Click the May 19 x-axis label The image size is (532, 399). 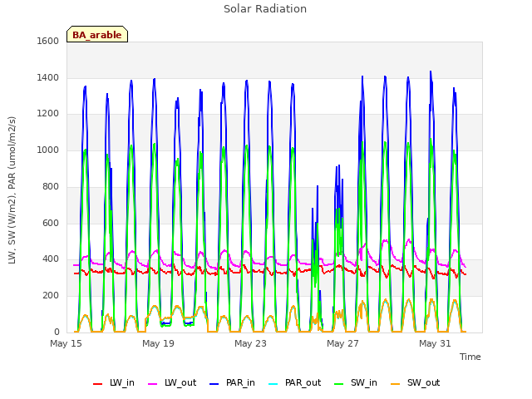coord(158,343)
